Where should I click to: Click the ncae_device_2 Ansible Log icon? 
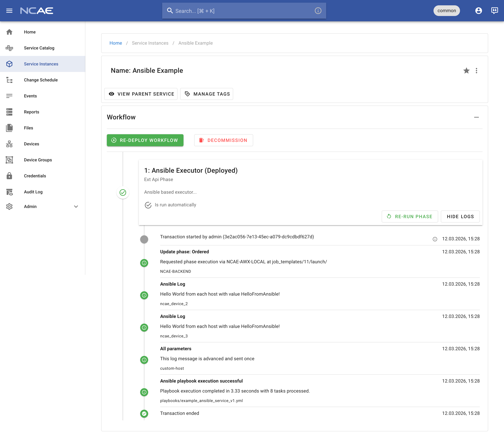(144, 295)
